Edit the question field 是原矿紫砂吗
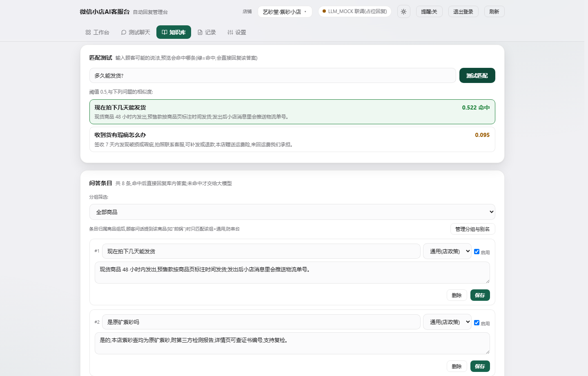 tap(261, 322)
